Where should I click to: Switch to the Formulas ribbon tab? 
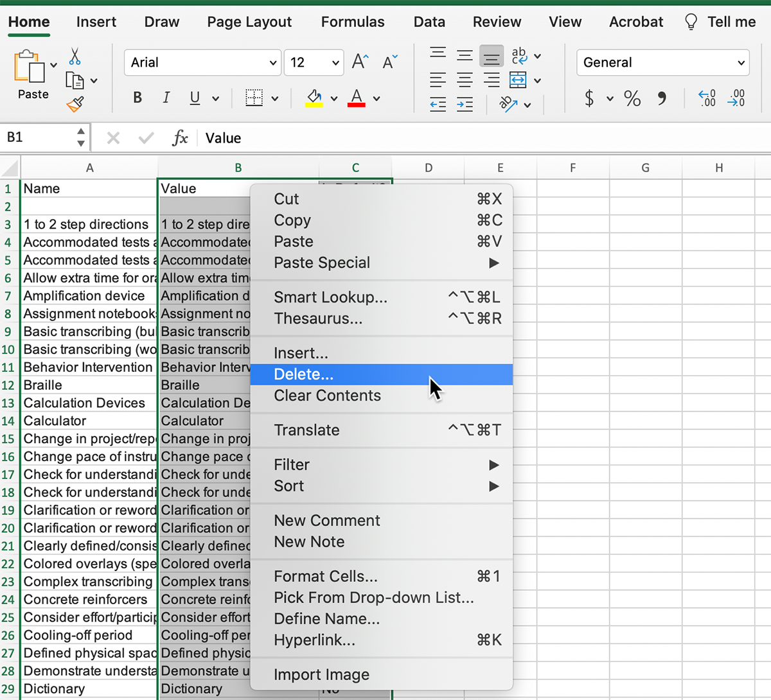(x=353, y=22)
